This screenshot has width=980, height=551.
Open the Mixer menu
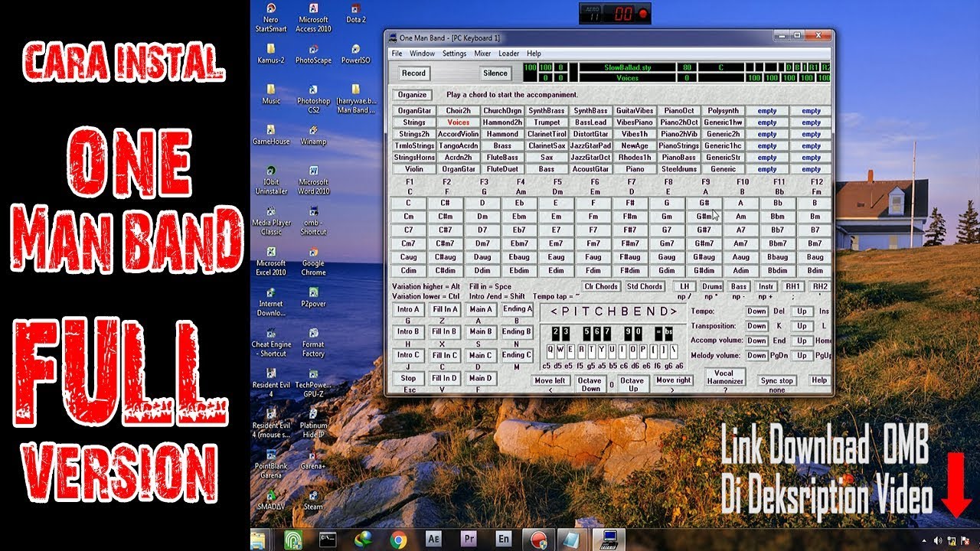coord(482,54)
